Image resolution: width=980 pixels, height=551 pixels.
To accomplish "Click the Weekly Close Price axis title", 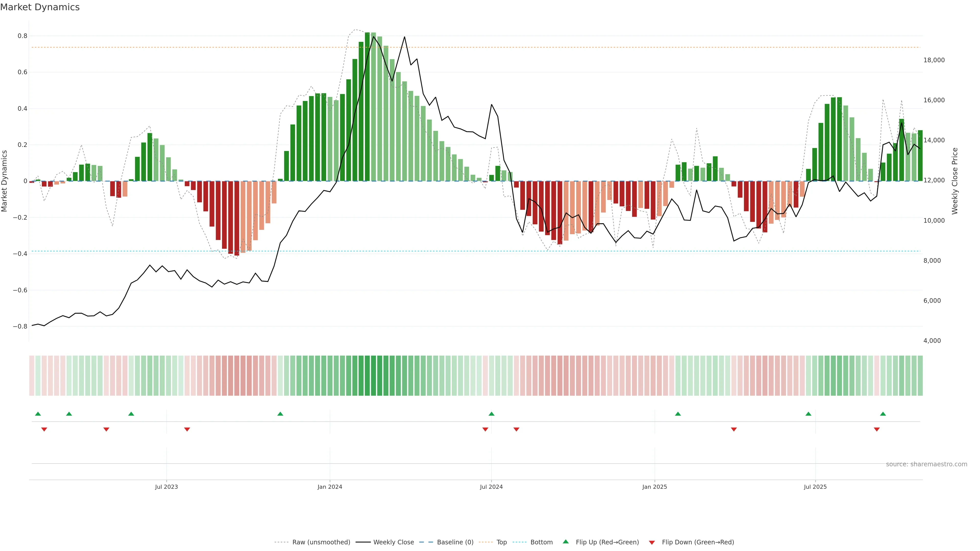I will point(954,181).
